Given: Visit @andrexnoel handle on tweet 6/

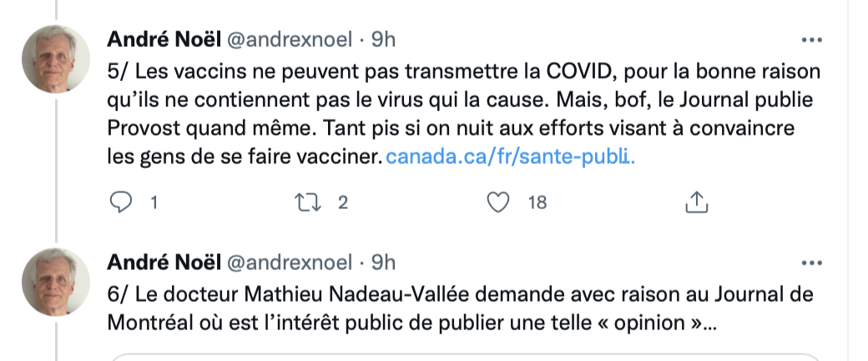Looking at the screenshot, I should coord(290,263).
